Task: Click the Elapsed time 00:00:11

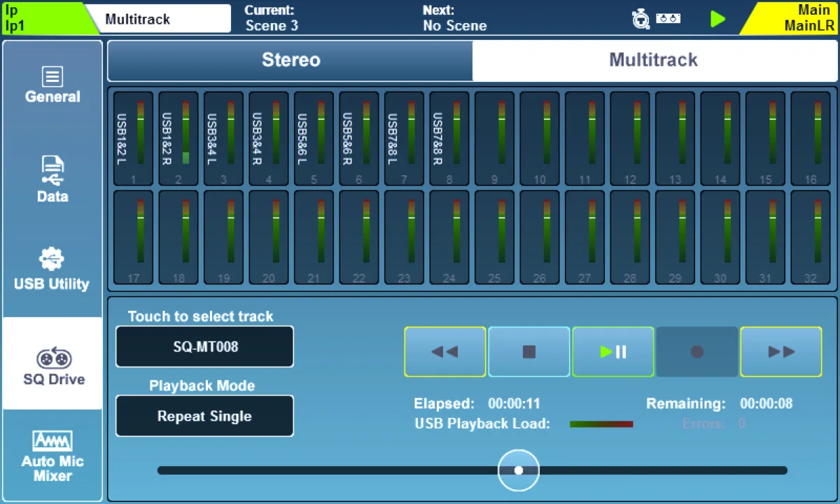Action: click(x=514, y=404)
